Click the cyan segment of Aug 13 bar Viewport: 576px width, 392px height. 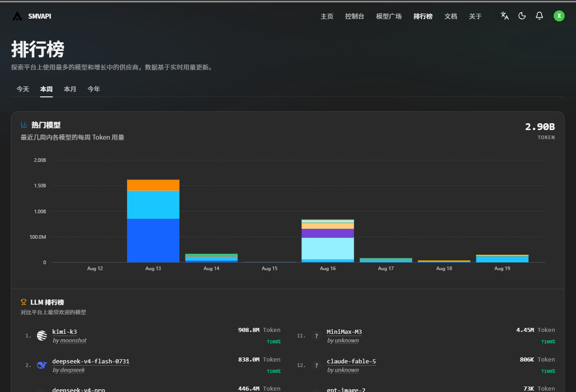click(153, 205)
